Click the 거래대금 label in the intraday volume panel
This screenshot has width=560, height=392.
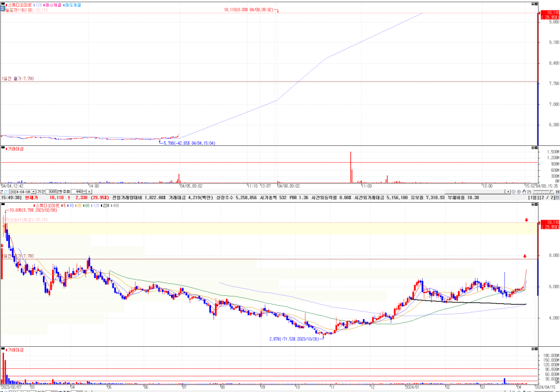point(15,149)
